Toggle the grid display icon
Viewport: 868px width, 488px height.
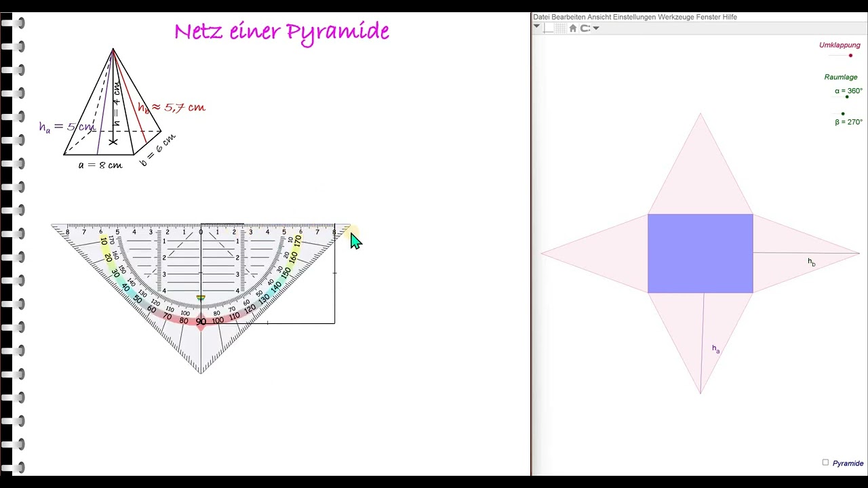point(561,28)
